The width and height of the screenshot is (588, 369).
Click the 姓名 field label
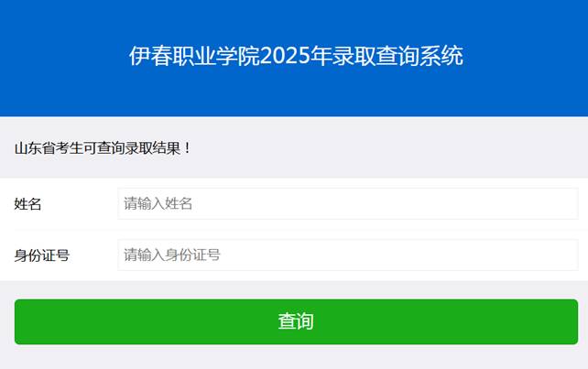pos(28,203)
